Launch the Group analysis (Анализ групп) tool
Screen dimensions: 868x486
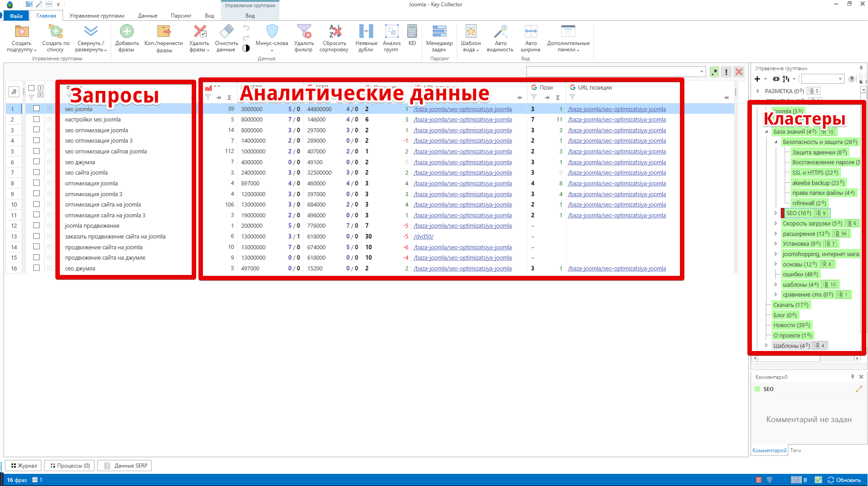pos(391,32)
